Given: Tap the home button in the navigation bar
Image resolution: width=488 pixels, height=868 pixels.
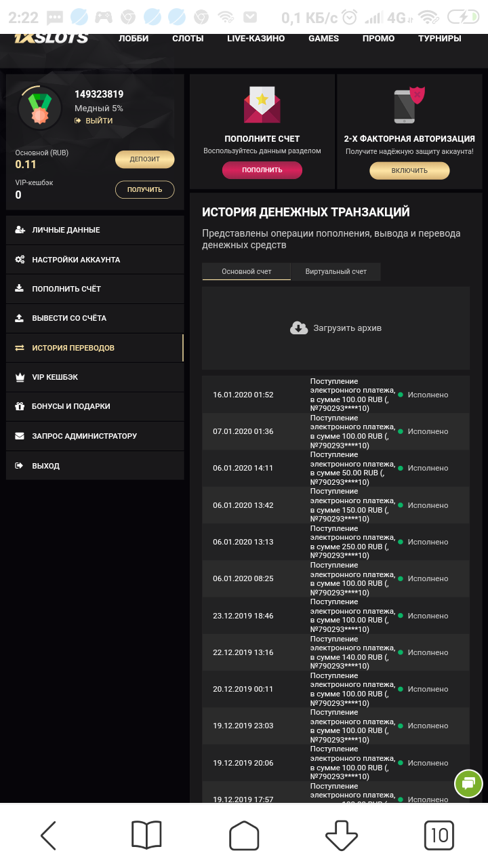Looking at the screenshot, I should coord(244,835).
